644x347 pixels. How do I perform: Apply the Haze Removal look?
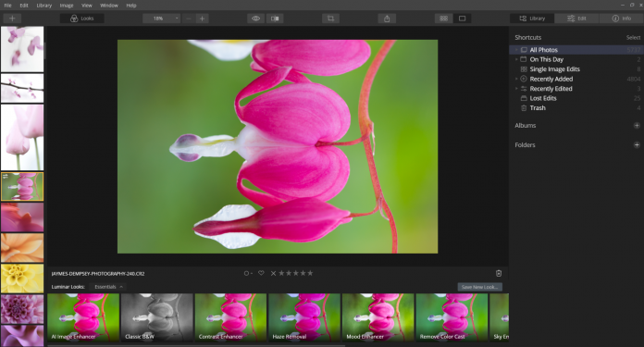(304, 317)
